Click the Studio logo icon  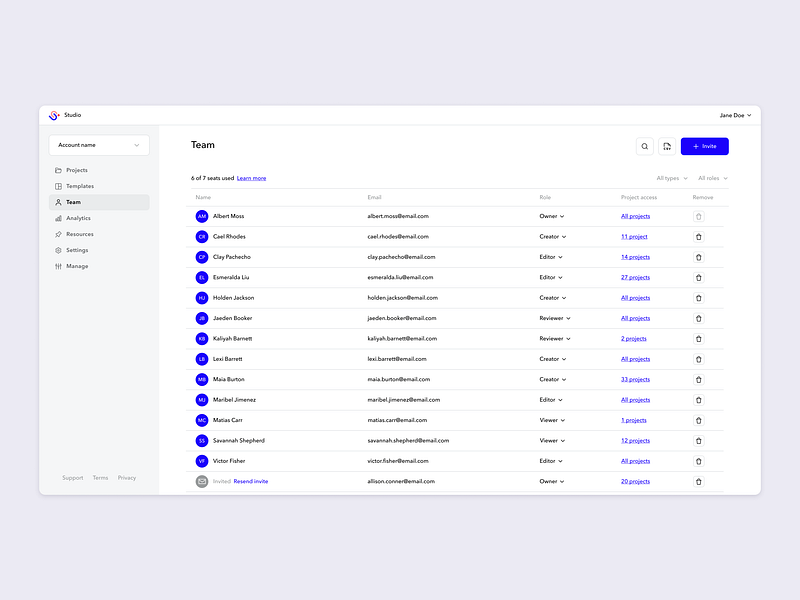[x=54, y=115]
